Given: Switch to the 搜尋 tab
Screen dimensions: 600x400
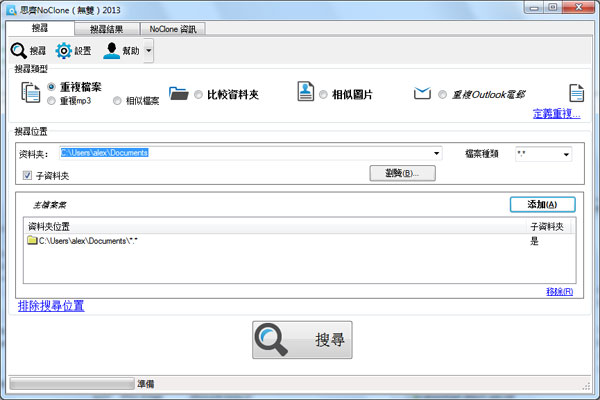Looking at the screenshot, I should coord(40,28).
